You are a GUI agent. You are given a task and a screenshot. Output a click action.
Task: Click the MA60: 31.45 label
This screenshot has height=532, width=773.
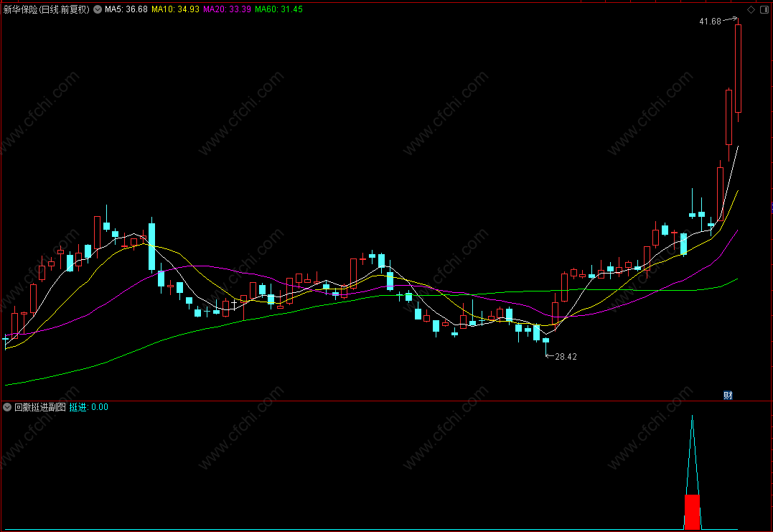[x=279, y=9]
